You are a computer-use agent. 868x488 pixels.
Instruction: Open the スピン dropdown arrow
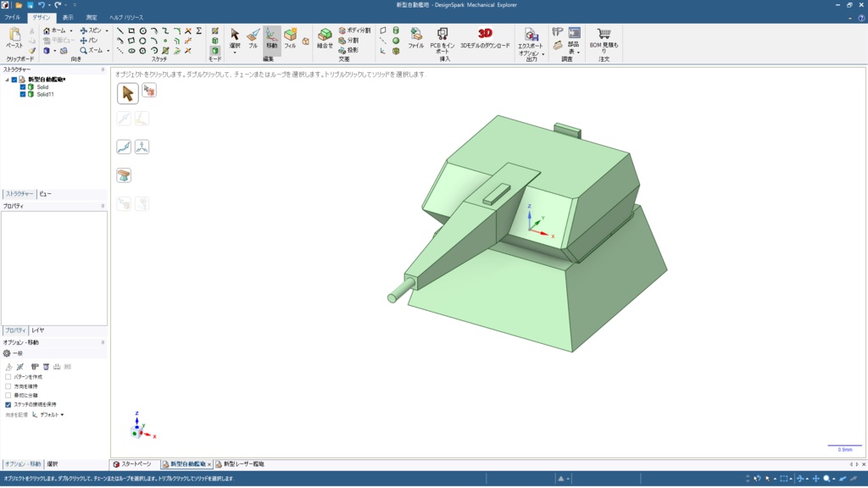107,31
